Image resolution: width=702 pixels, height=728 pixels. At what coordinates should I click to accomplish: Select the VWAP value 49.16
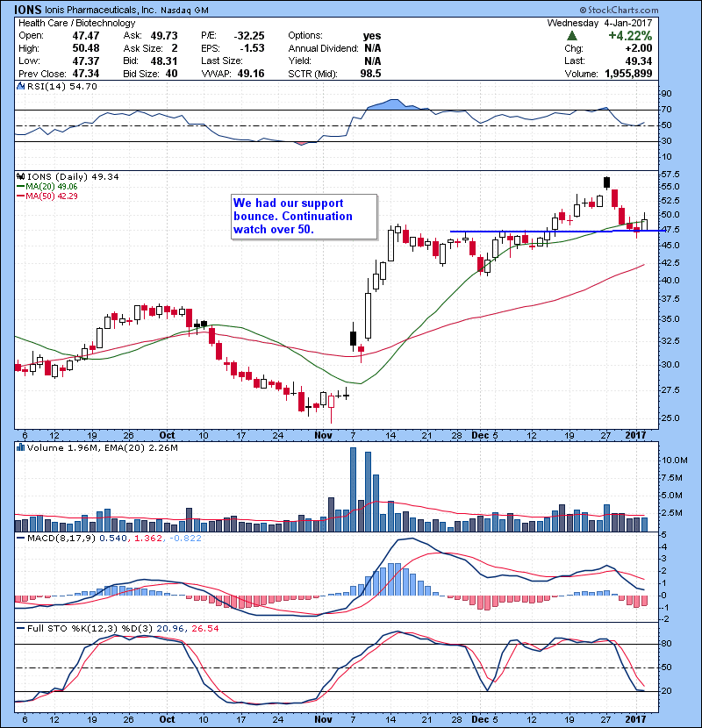tap(251, 74)
